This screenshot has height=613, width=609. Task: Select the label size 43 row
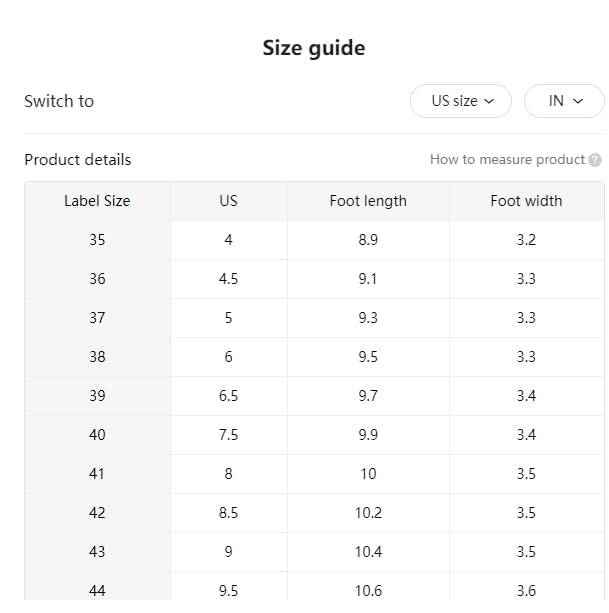(97, 552)
